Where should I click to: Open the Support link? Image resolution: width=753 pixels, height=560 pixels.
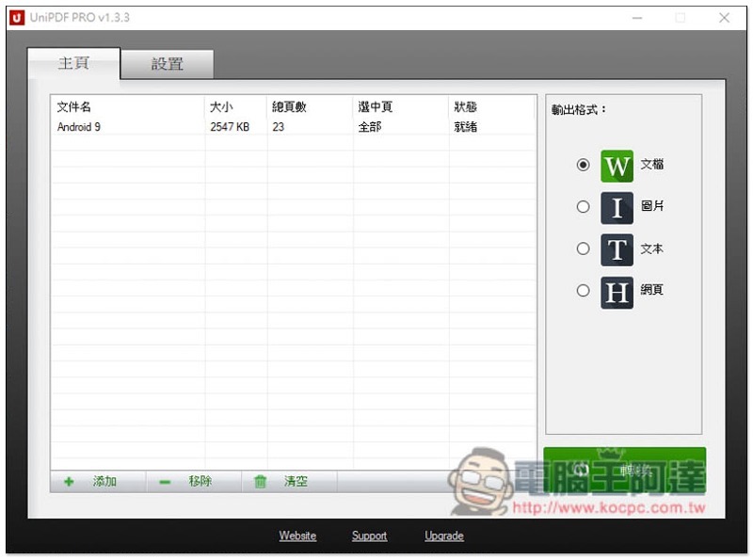click(369, 536)
